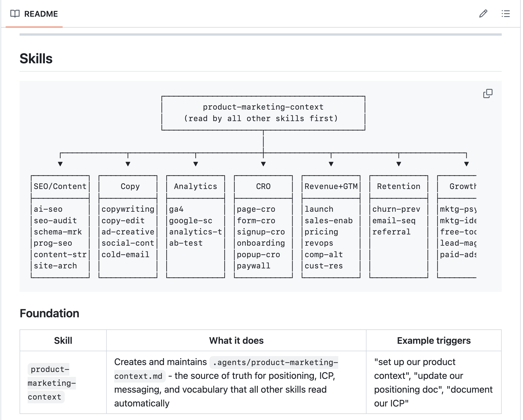The width and height of the screenshot is (523, 420).
Task: Click the Analytics box in the diagram
Action: (195, 186)
